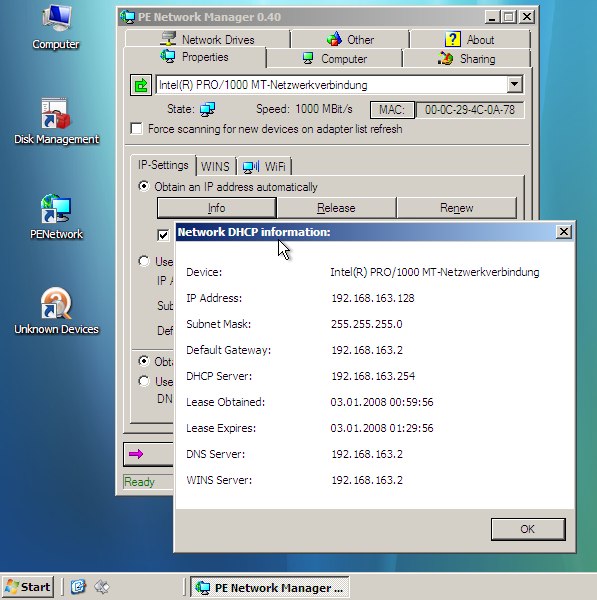Click the green refresh adapter list icon
Screen dimensions: 597x600
140,85
